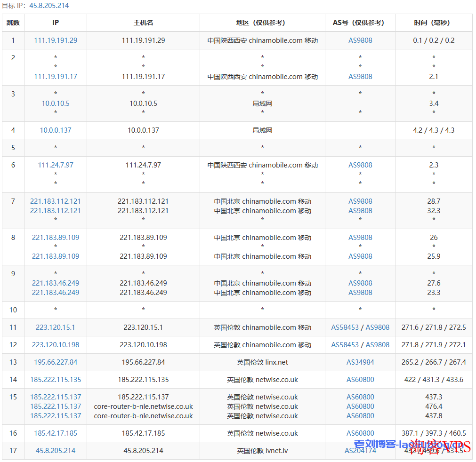Open target IP link 45.8.205.214 at top
The height and width of the screenshot is (462, 476).
pos(49,6)
